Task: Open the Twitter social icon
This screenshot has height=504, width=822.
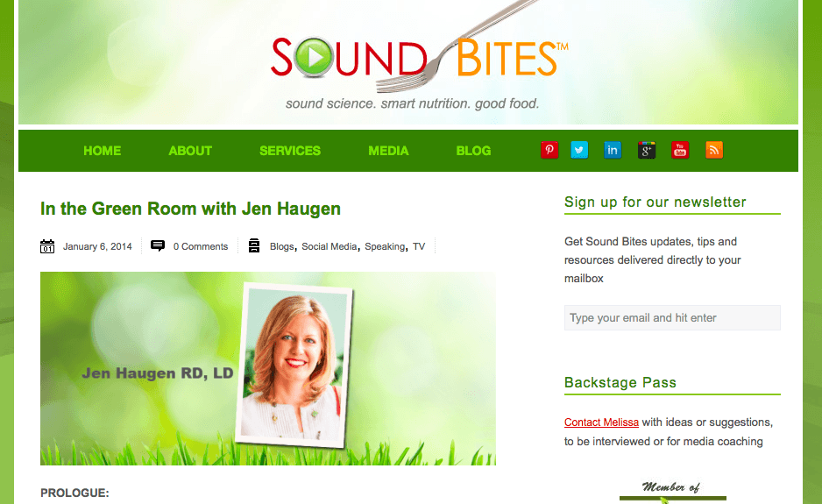Action: tap(579, 151)
